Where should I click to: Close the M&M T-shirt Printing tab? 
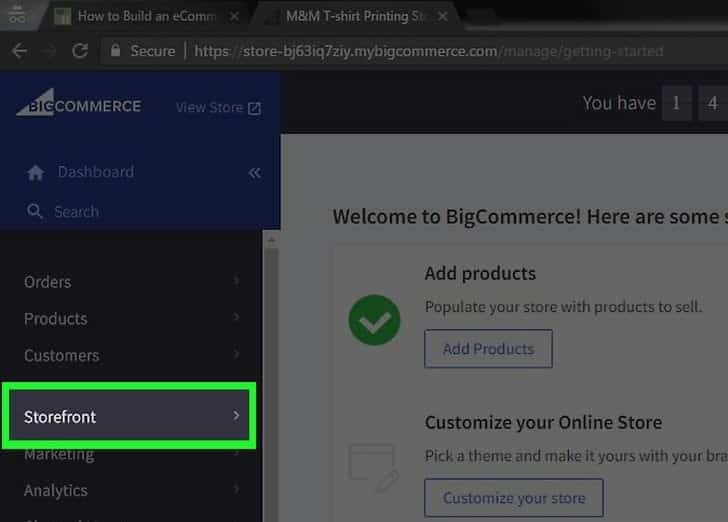point(443,16)
